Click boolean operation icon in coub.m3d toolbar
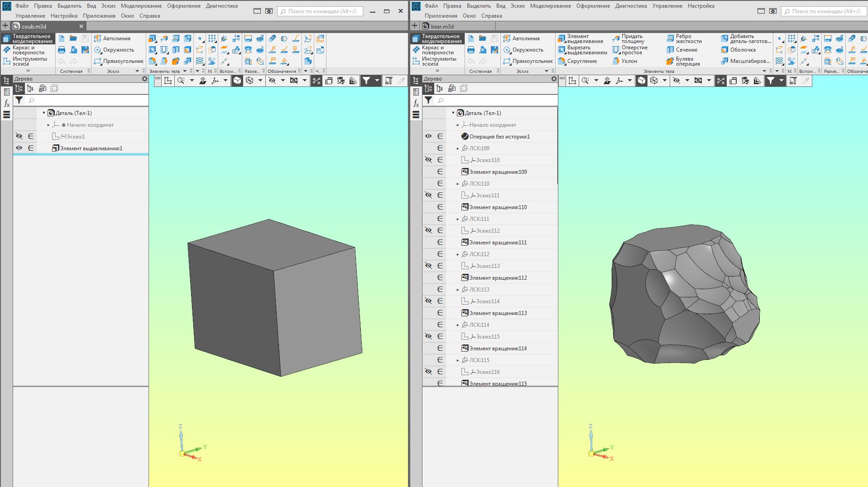 [176, 61]
